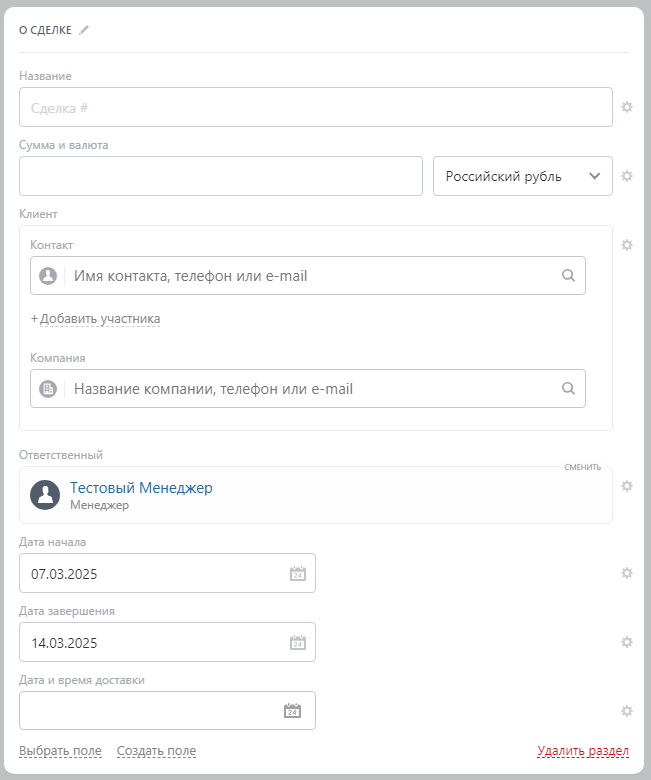Open calendar picker in Дата начала field

(x=297, y=574)
